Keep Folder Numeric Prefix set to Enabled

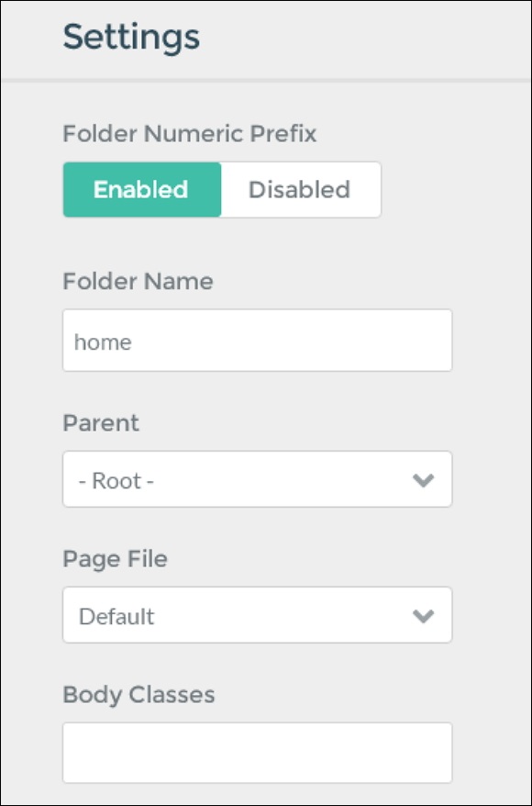[x=142, y=189]
